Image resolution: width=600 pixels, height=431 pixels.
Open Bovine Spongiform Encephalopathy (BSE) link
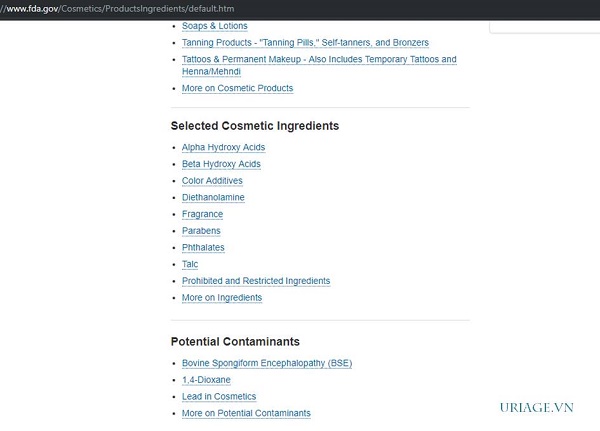[267, 363]
